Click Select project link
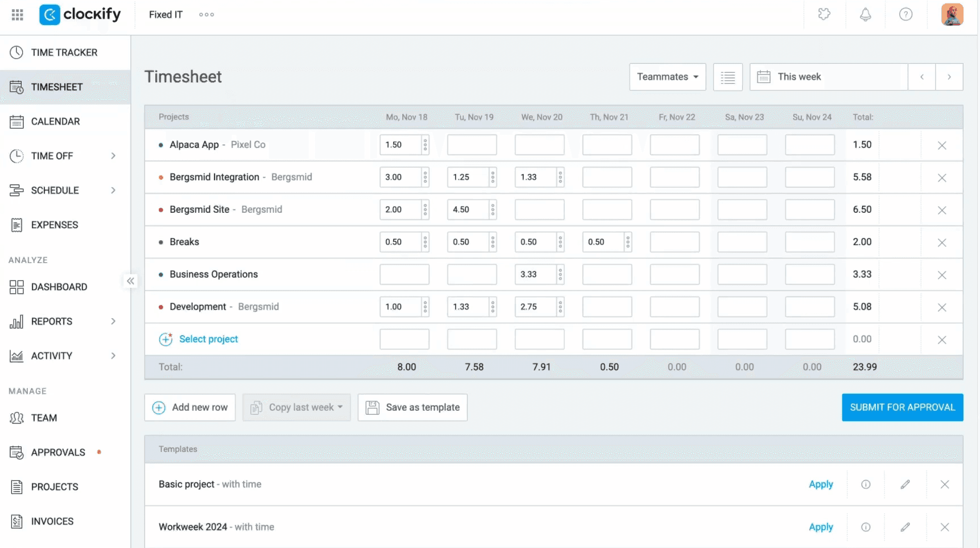This screenshot has width=980, height=548. [208, 339]
